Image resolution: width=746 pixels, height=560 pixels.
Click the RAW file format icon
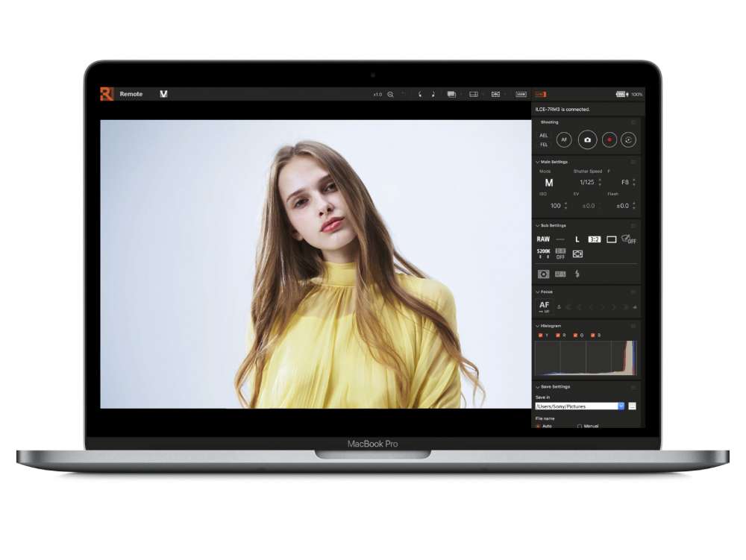point(543,239)
